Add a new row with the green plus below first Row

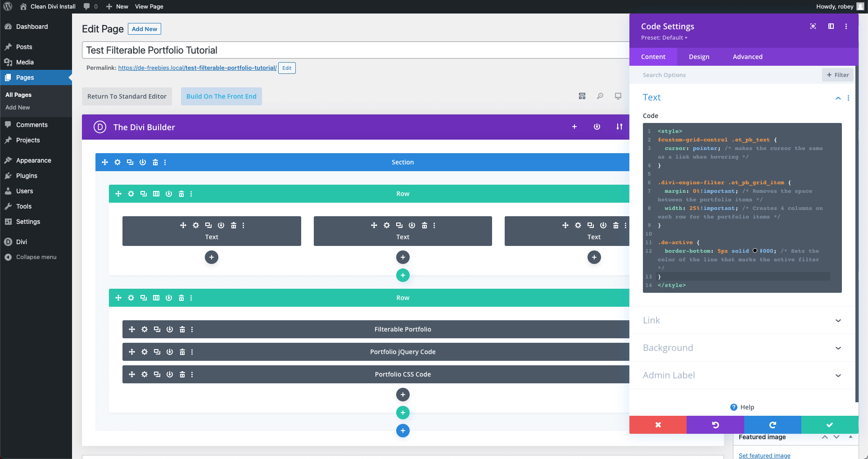point(403,275)
